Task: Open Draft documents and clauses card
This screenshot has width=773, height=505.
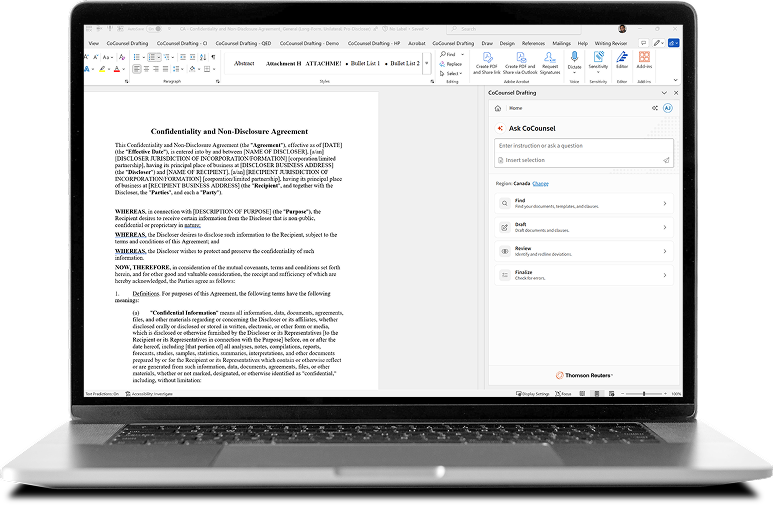Action: (584, 227)
